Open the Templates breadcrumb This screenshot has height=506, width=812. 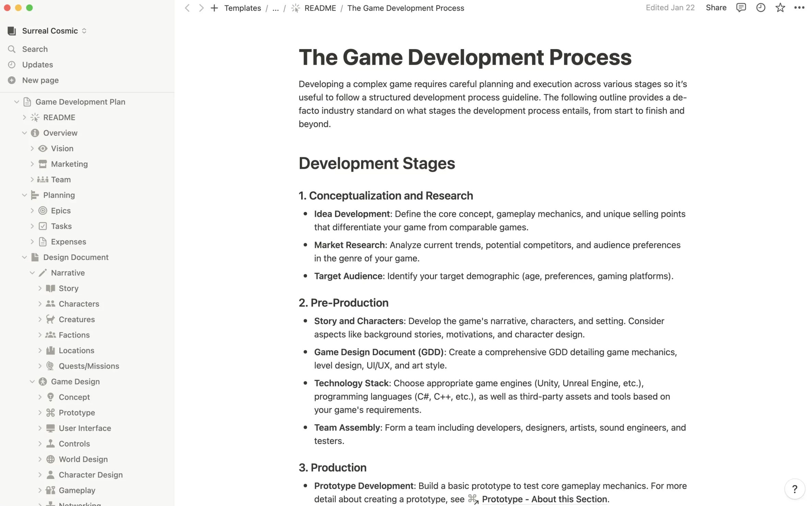point(243,8)
